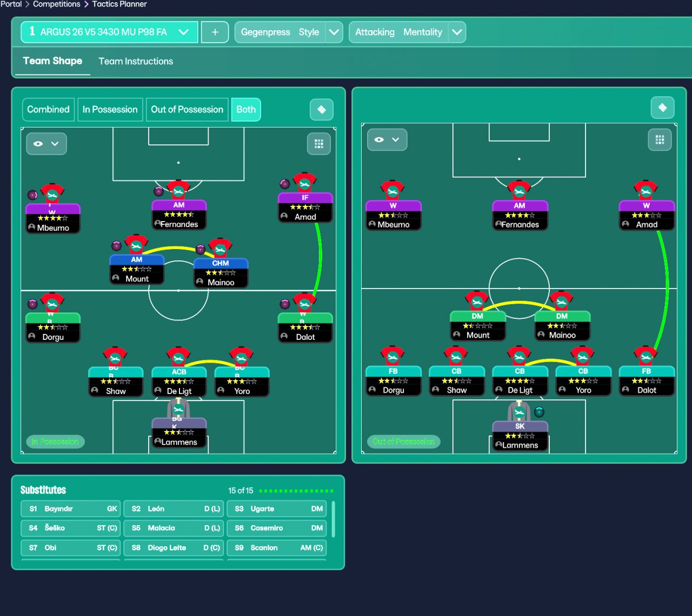The height and width of the screenshot is (616, 692).
Task: Select substitute S7 Obi
Action: point(70,547)
